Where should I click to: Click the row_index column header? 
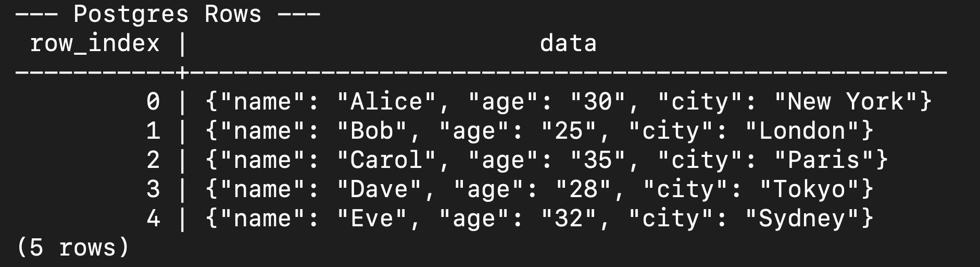coord(94,43)
